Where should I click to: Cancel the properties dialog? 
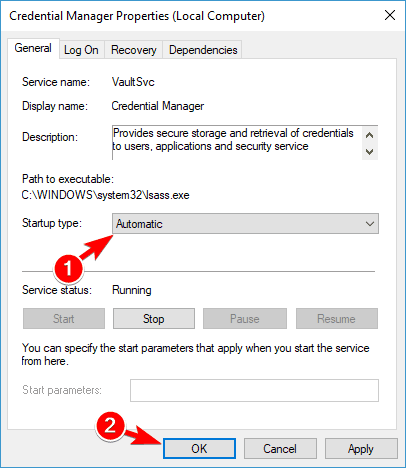pyautogui.click(x=280, y=449)
